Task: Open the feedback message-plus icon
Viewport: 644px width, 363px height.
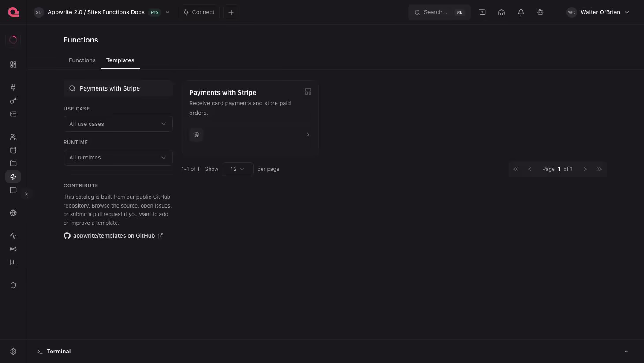Action: (x=482, y=12)
